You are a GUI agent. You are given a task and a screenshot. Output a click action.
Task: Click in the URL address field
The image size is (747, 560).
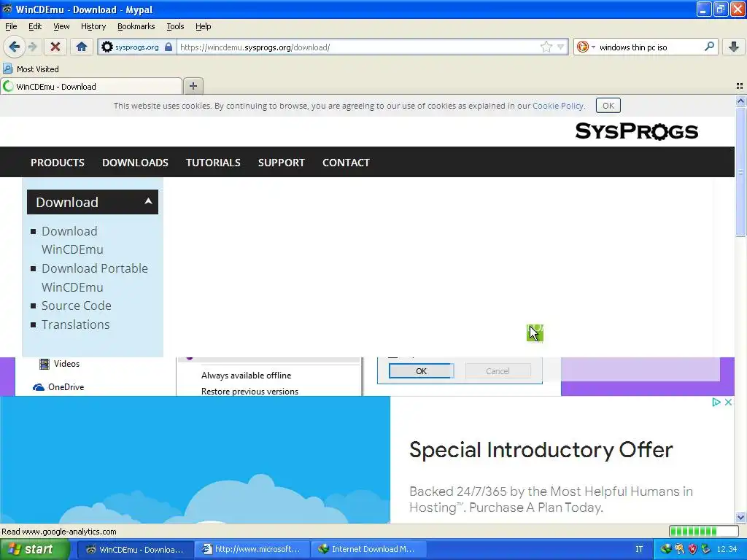357,47
